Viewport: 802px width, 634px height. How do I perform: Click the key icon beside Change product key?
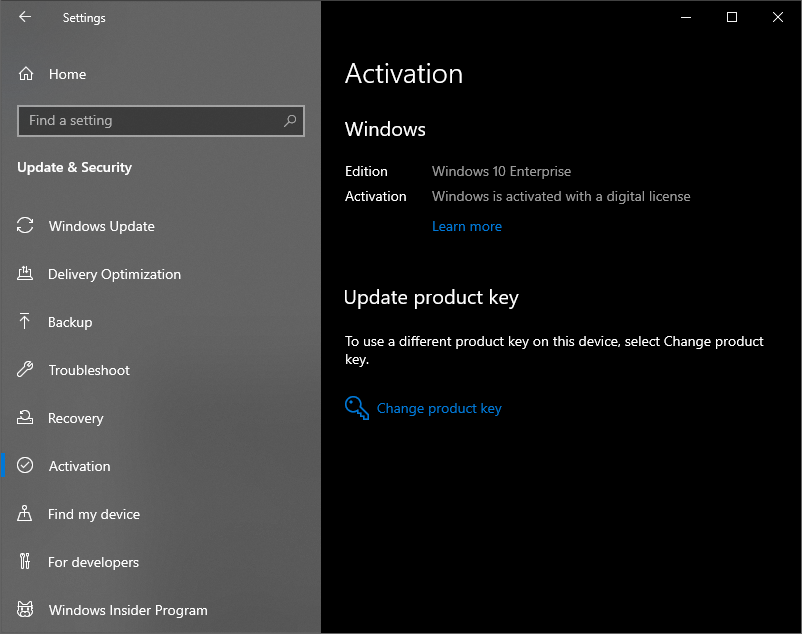click(357, 408)
